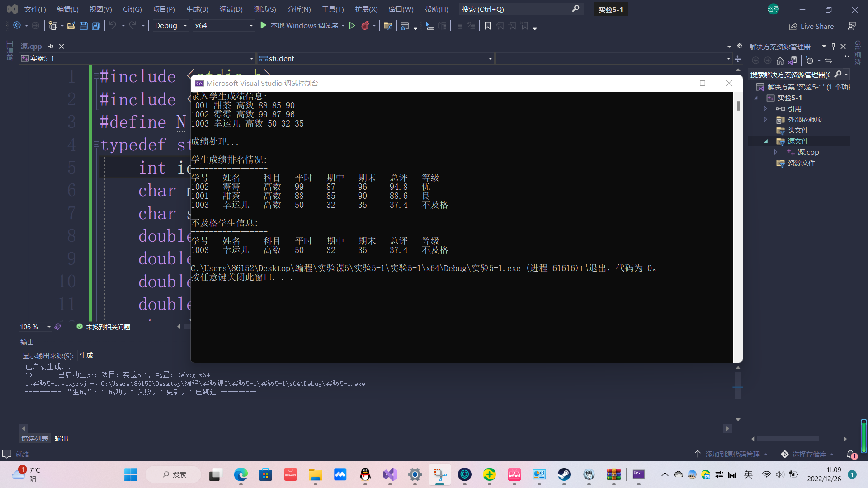Click the pending changes filter clock icon
This screenshot has height=488, width=868.
(810, 61)
